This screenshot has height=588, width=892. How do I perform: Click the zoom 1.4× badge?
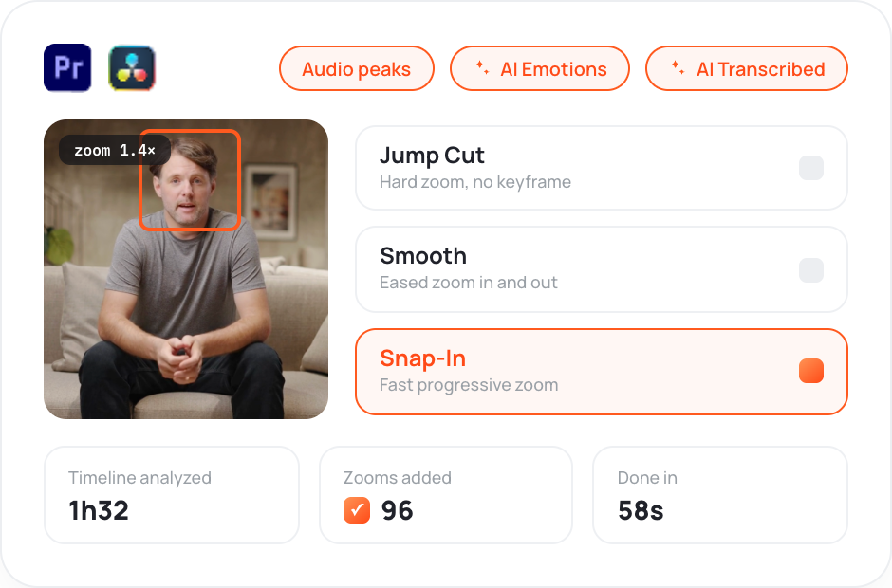tap(114, 150)
